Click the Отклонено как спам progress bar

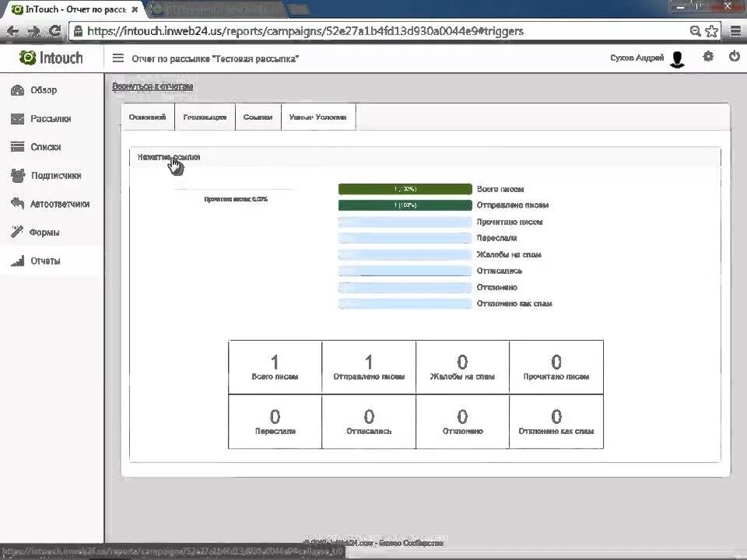(405, 303)
